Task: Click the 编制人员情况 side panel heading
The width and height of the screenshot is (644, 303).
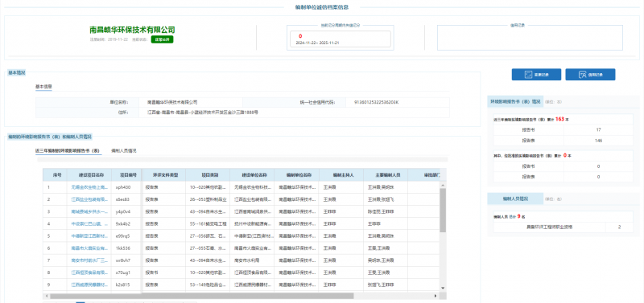Action: pos(515,199)
